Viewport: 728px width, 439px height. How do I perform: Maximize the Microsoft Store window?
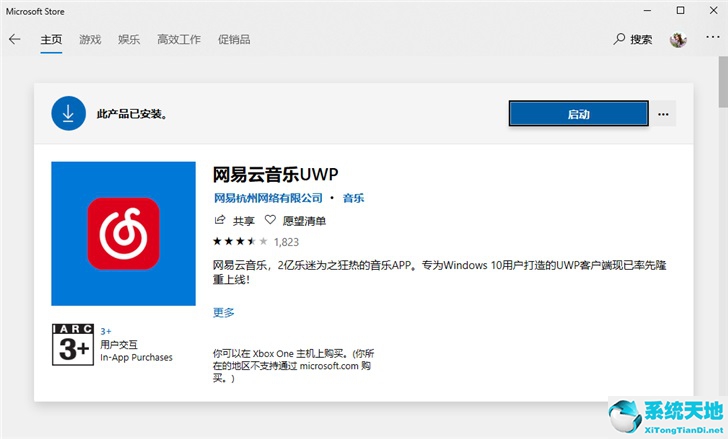click(680, 11)
